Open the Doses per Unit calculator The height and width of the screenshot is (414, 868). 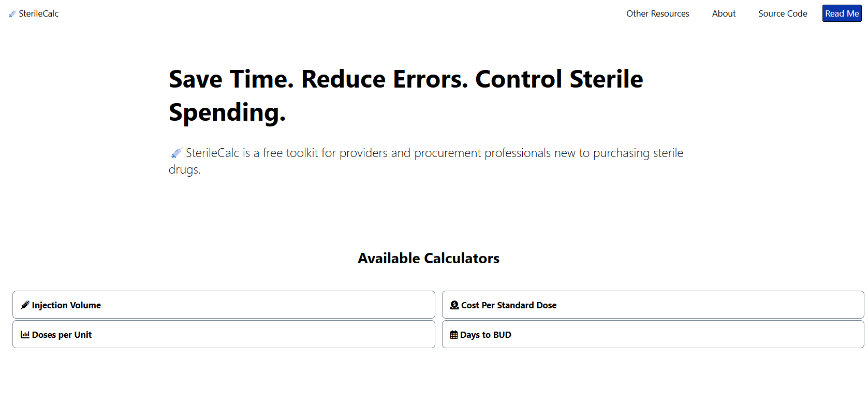(x=224, y=334)
